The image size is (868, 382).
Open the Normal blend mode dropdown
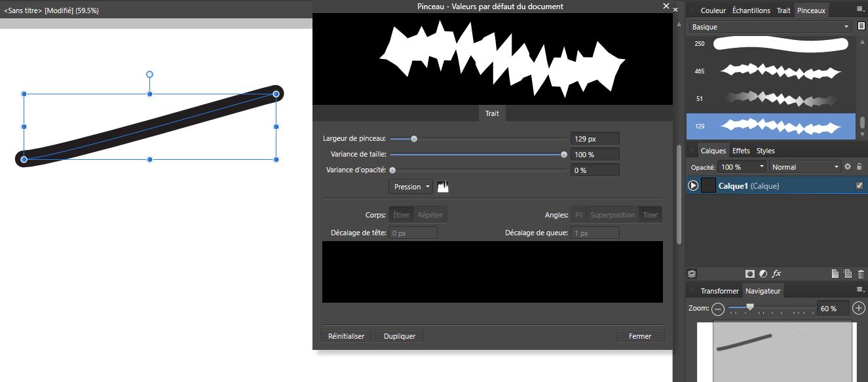tap(806, 167)
